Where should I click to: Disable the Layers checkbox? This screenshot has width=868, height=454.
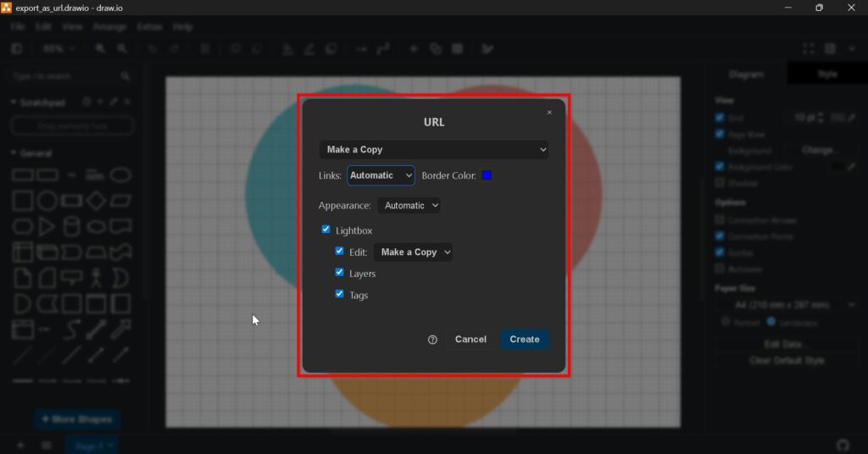click(x=340, y=273)
